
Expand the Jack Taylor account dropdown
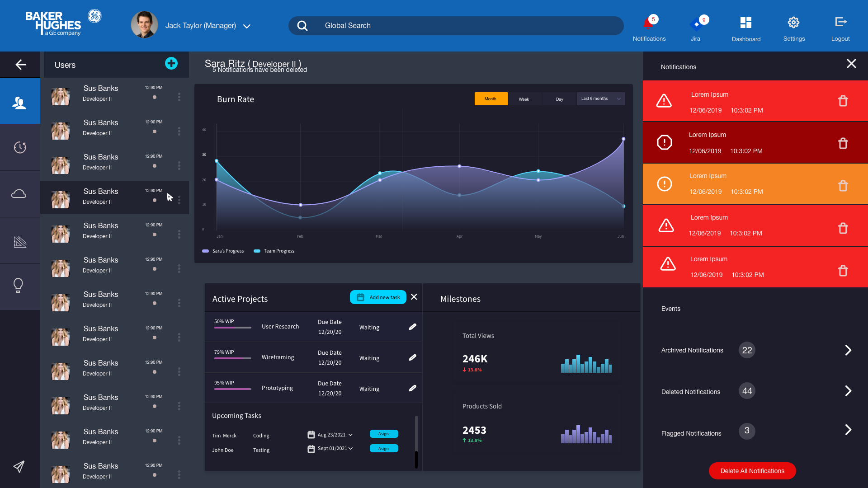[247, 26]
